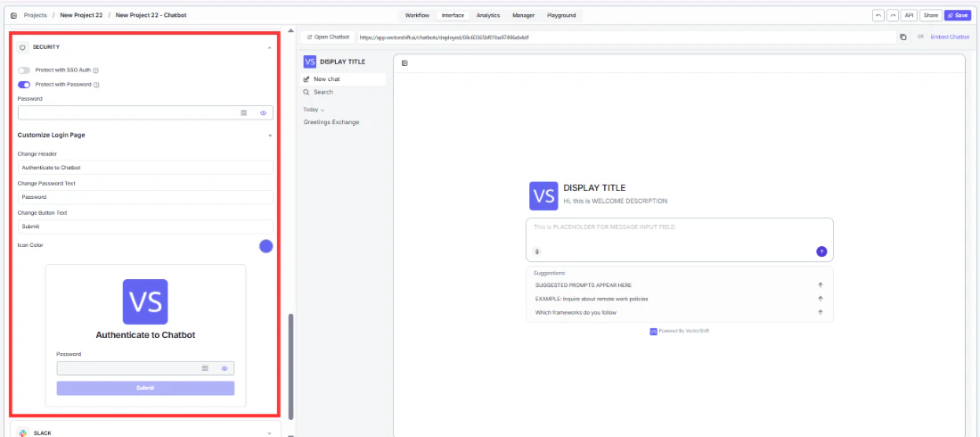Viewport: 980px width, 437px height.
Task: Start a New chat
Action: [x=343, y=79]
